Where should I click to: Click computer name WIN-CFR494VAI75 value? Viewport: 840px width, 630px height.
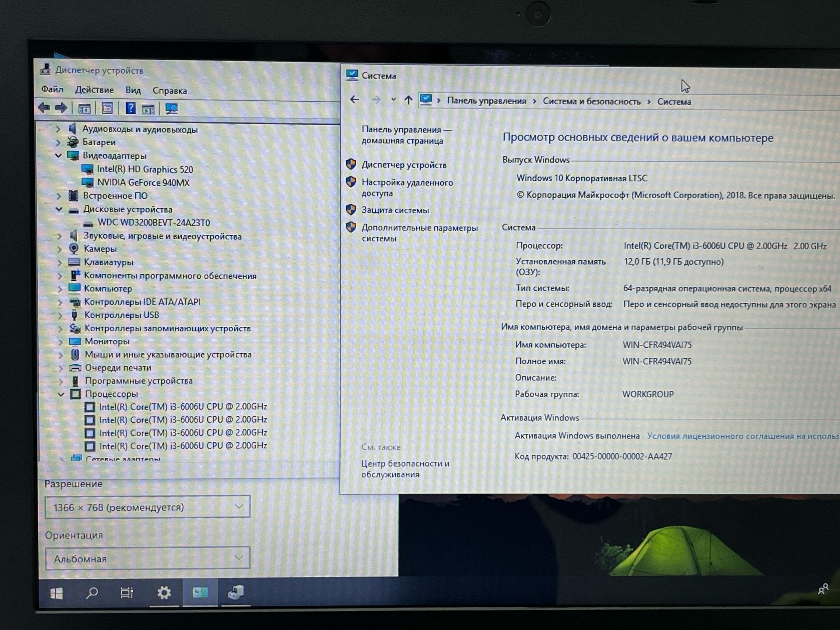pos(657,345)
